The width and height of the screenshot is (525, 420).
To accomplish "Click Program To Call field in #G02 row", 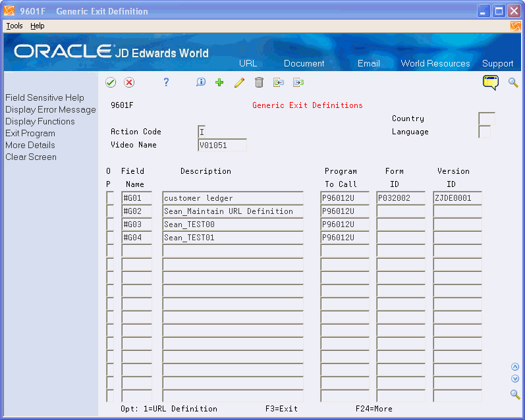I will (345, 211).
